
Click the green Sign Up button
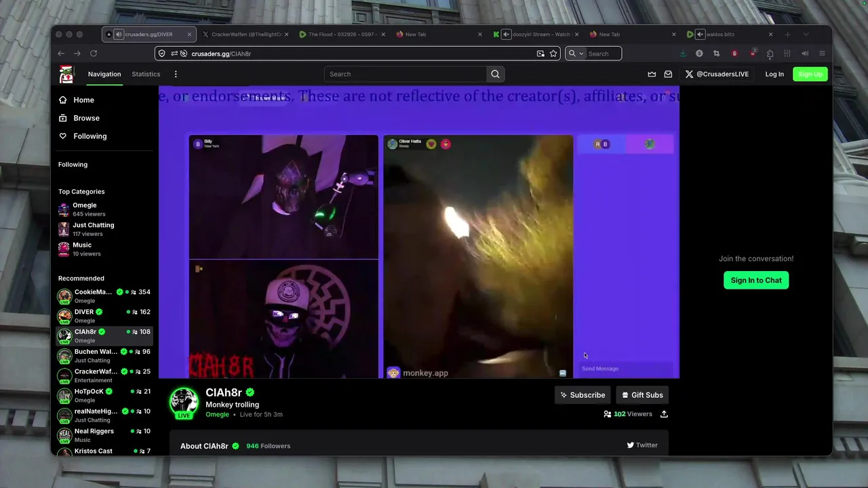(810, 75)
